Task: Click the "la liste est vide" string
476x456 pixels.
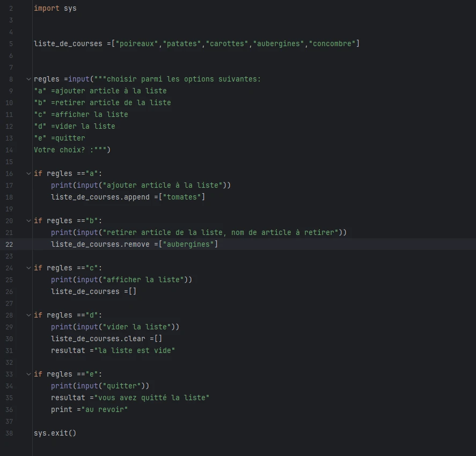Action: [x=134, y=351]
